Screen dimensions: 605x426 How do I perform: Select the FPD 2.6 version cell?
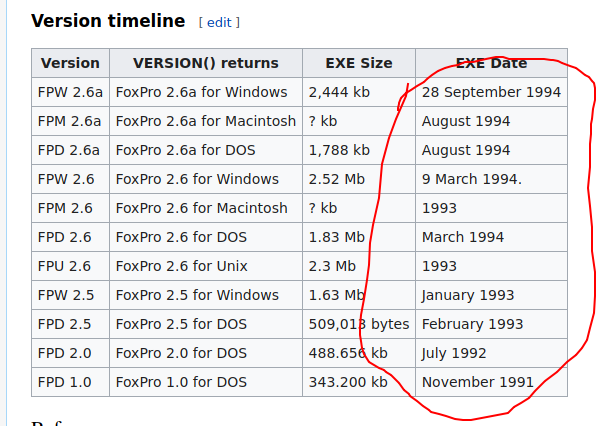pyautogui.click(x=70, y=237)
